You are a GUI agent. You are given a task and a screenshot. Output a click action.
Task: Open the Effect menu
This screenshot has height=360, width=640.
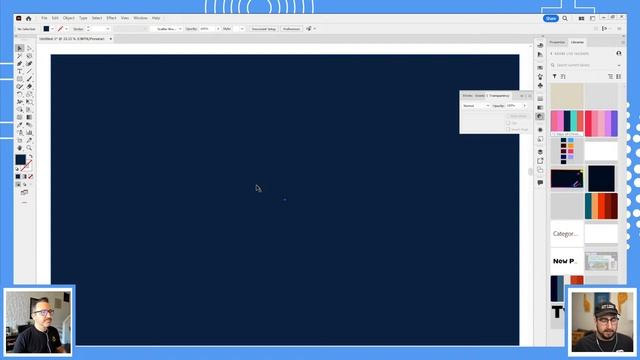tap(111, 18)
